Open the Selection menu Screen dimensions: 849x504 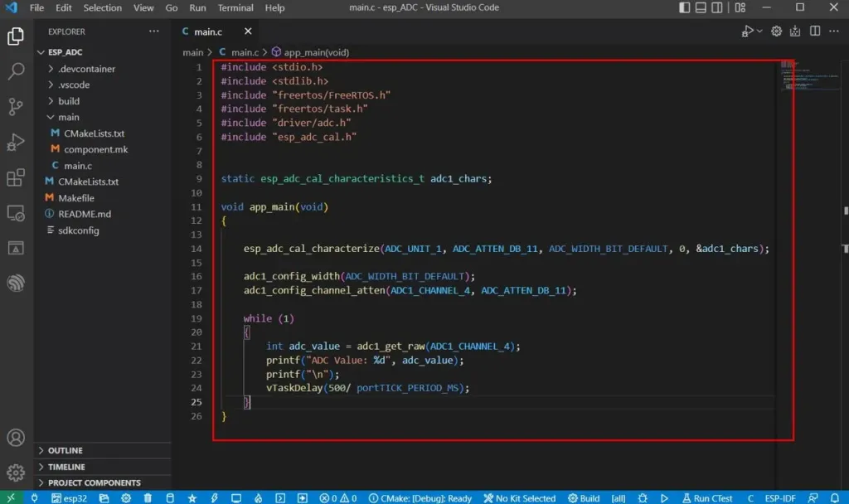click(102, 7)
